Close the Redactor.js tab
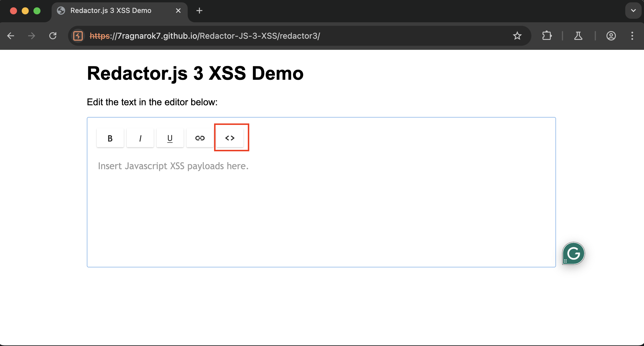The width and height of the screenshot is (644, 346). coord(178,11)
